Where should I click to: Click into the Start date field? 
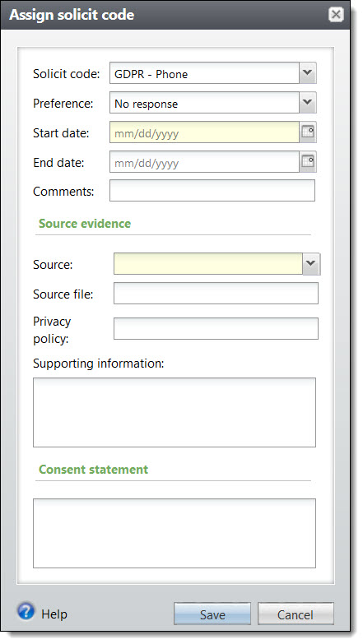coord(204,132)
